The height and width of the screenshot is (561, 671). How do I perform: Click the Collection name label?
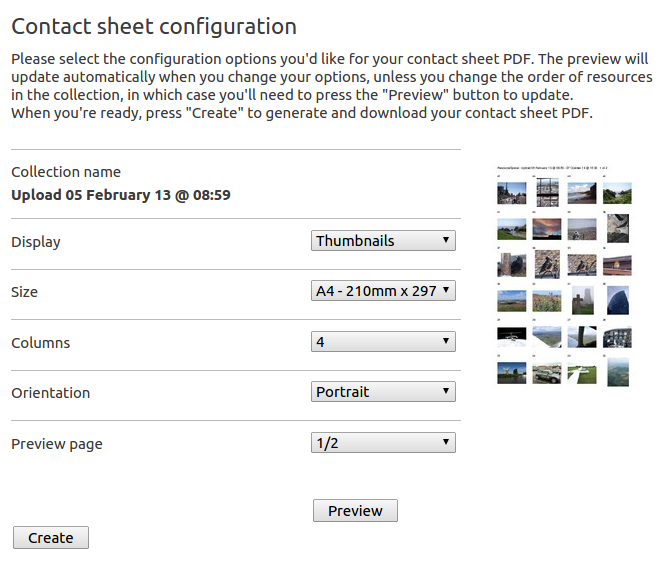66,172
